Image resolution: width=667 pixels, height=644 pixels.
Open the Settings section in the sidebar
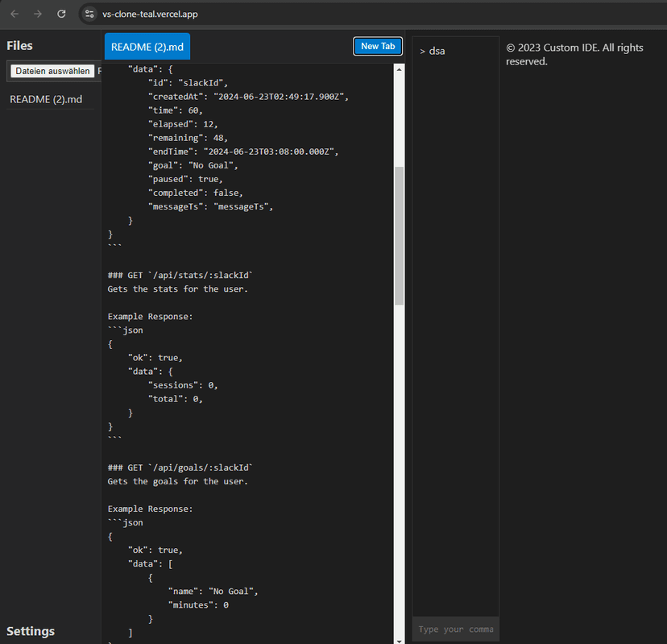31,631
